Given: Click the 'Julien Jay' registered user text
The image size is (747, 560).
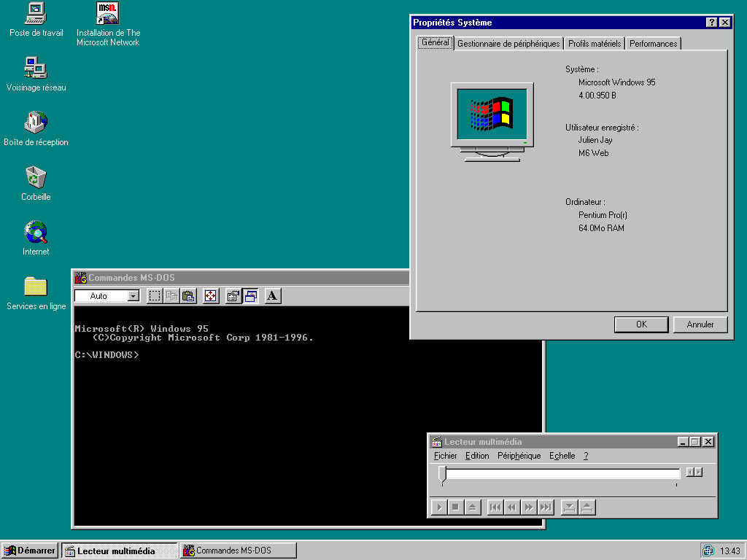Looking at the screenshot, I should click(x=595, y=140).
